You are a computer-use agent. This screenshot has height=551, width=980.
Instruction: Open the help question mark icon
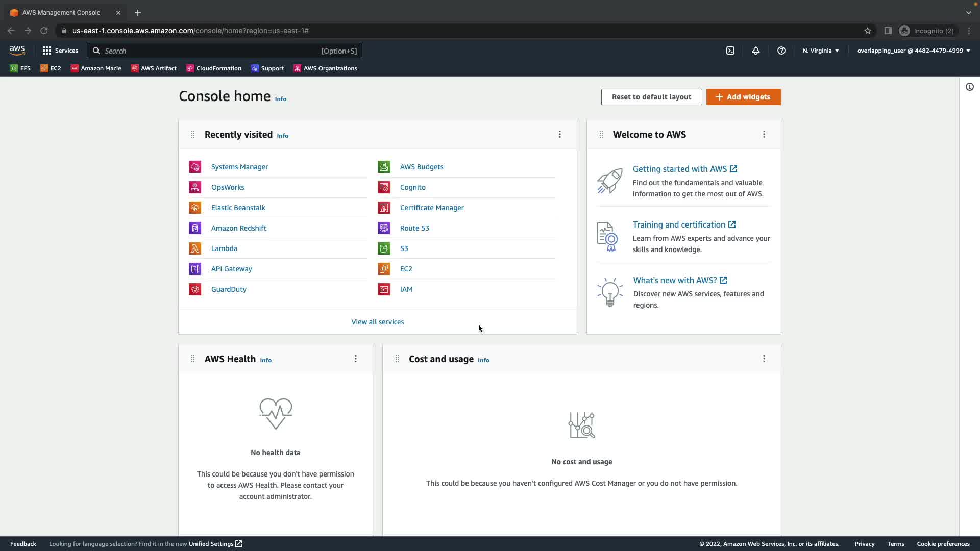tap(781, 51)
